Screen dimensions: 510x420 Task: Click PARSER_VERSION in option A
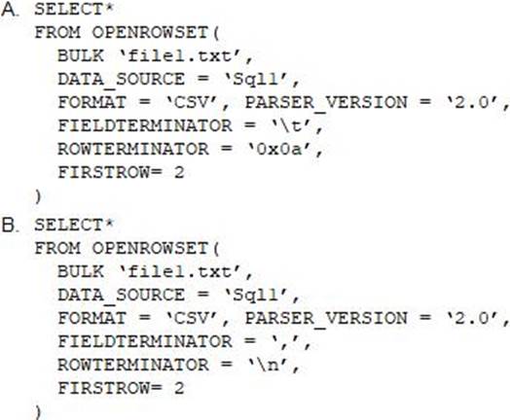click(x=326, y=103)
